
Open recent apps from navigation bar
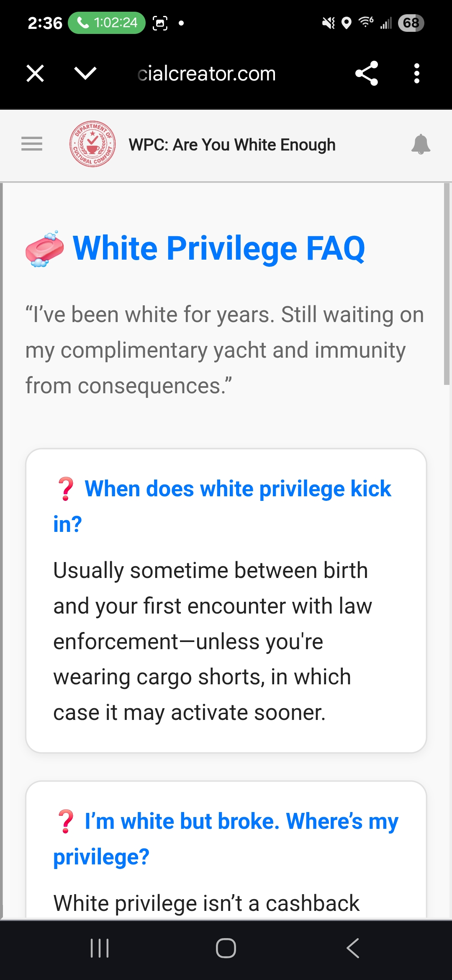pyautogui.click(x=100, y=948)
